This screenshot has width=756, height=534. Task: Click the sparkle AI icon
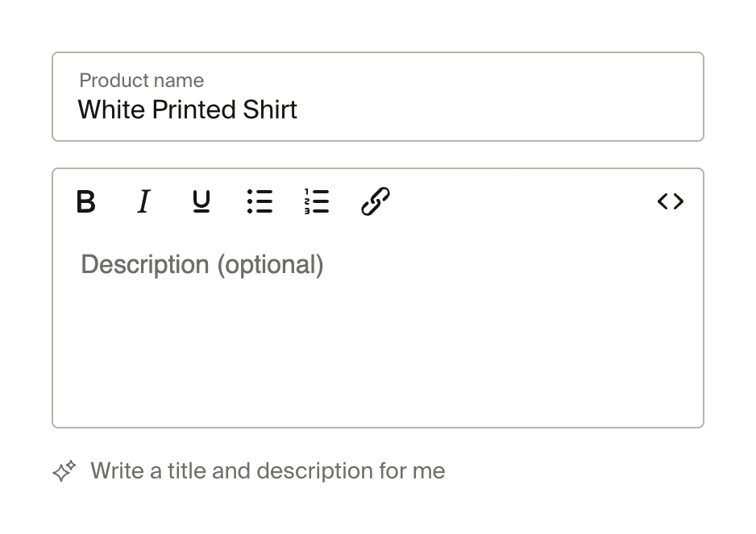click(x=64, y=471)
